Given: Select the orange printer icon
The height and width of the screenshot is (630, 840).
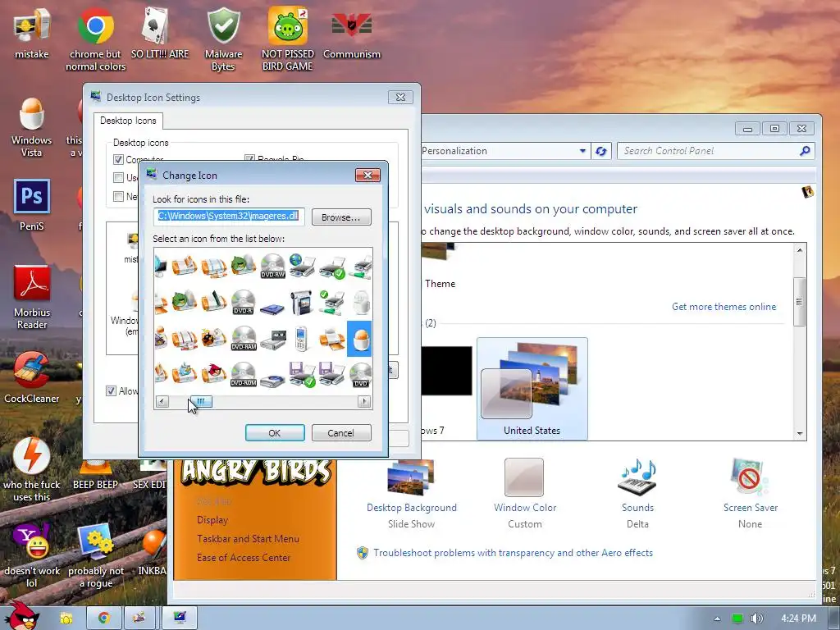Looking at the screenshot, I should click(x=331, y=340).
